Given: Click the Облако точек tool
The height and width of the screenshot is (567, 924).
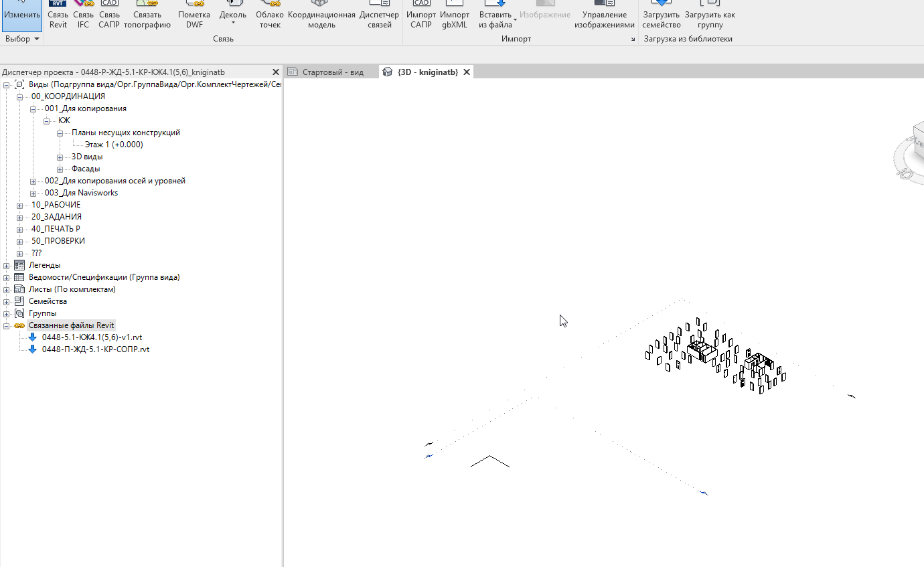Looking at the screenshot, I should (x=270, y=15).
